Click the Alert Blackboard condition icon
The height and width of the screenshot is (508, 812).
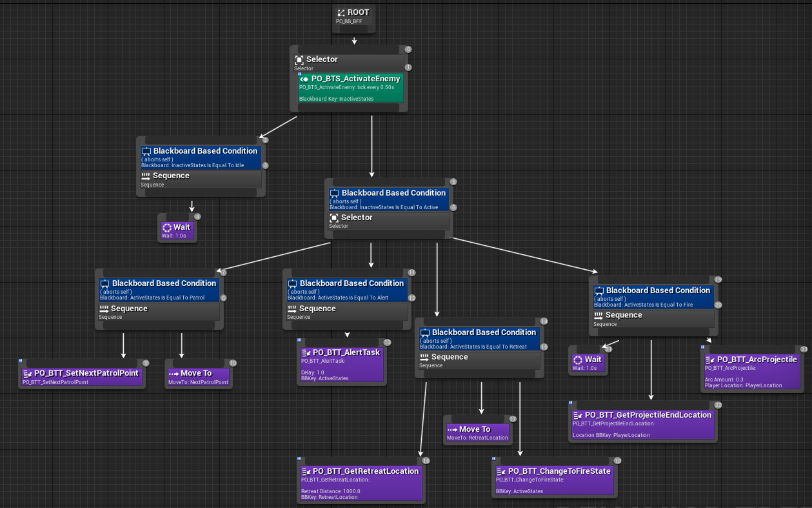(293, 284)
